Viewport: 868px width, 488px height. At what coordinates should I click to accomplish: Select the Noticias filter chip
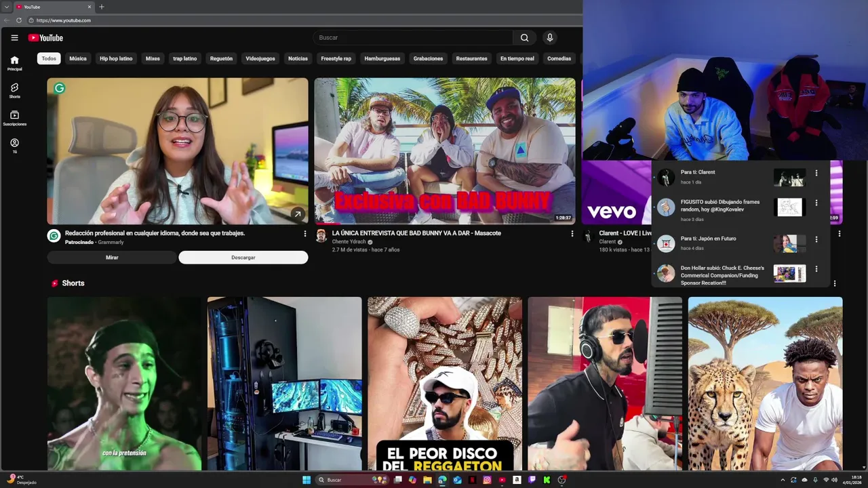(298, 59)
